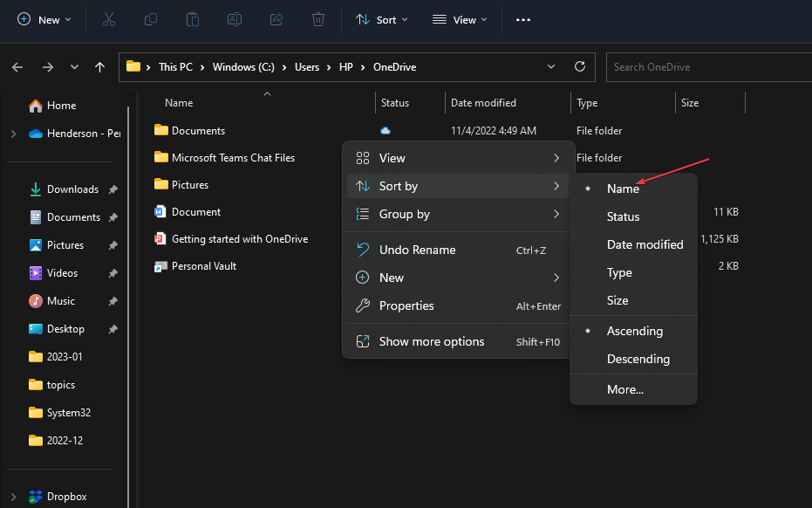812x508 pixels.
Task: Click the Paste clipboard icon
Action: tap(193, 19)
